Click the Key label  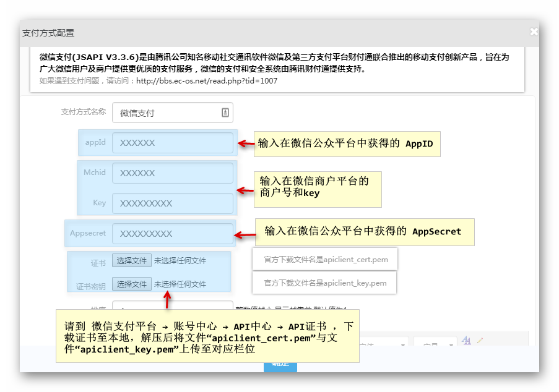click(99, 203)
